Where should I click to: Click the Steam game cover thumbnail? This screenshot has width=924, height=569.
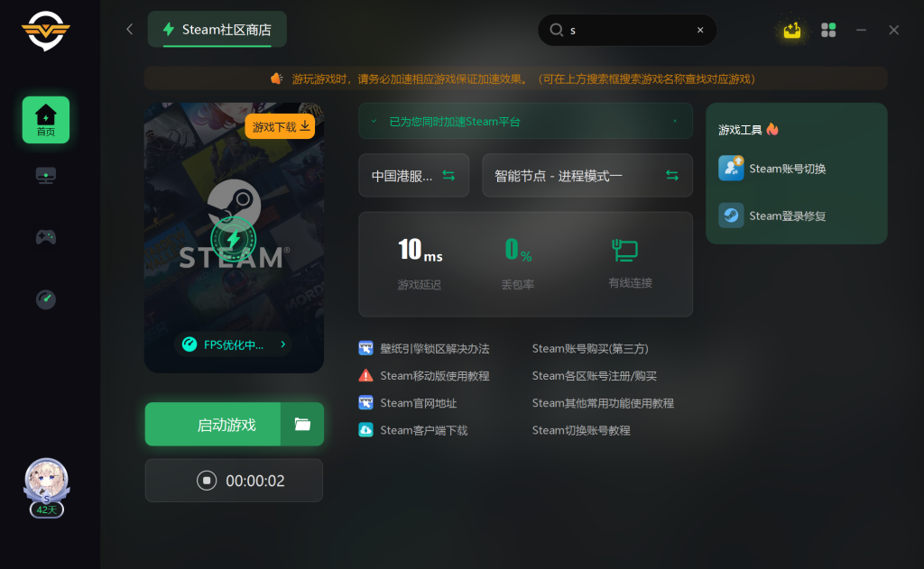point(234,237)
